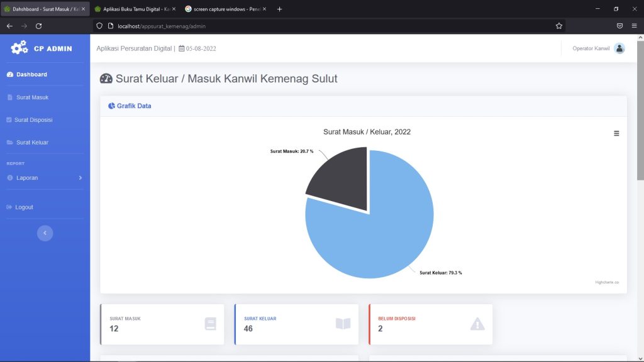
Task: Open the chart hamburger context menu
Action: coord(616,133)
